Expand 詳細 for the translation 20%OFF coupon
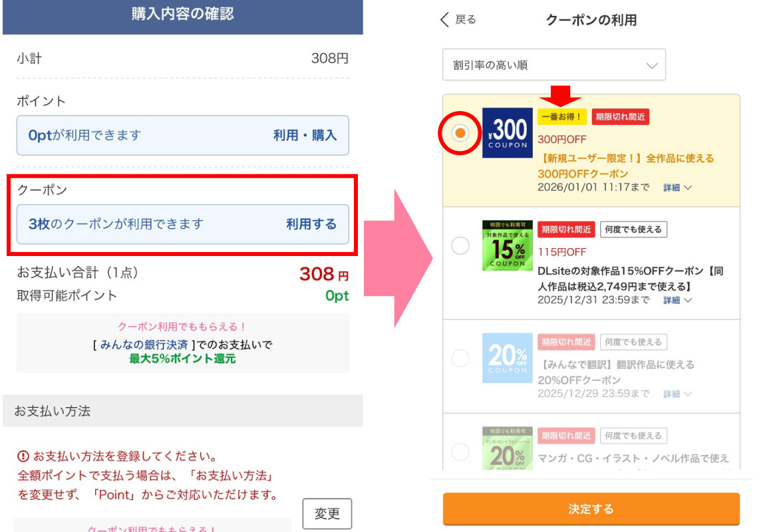This screenshot has height=532, width=765. click(677, 394)
